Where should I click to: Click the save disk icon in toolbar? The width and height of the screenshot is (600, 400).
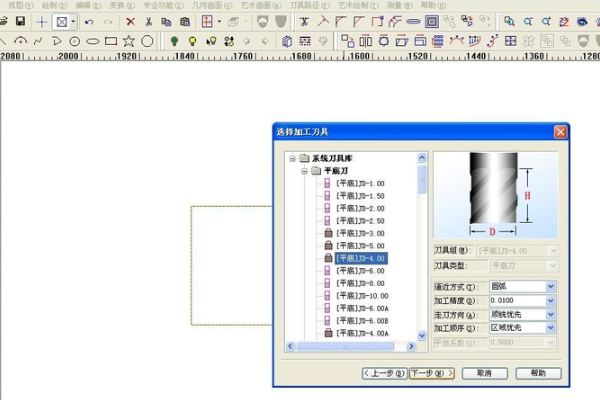(x=19, y=21)
